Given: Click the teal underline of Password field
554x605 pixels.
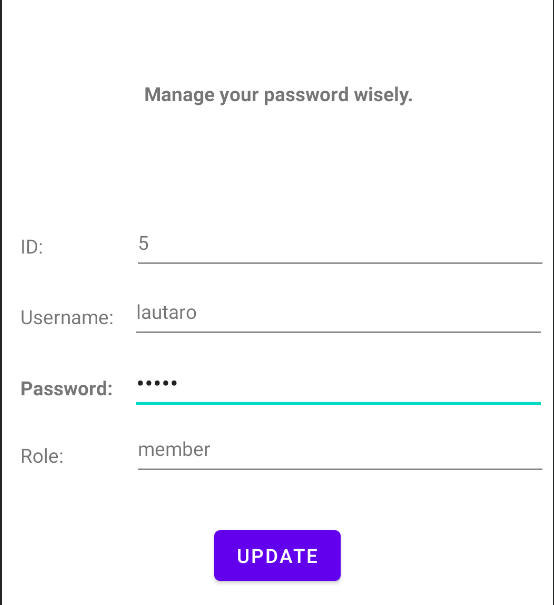Looking at the screenshot, I should coord(338,403).
